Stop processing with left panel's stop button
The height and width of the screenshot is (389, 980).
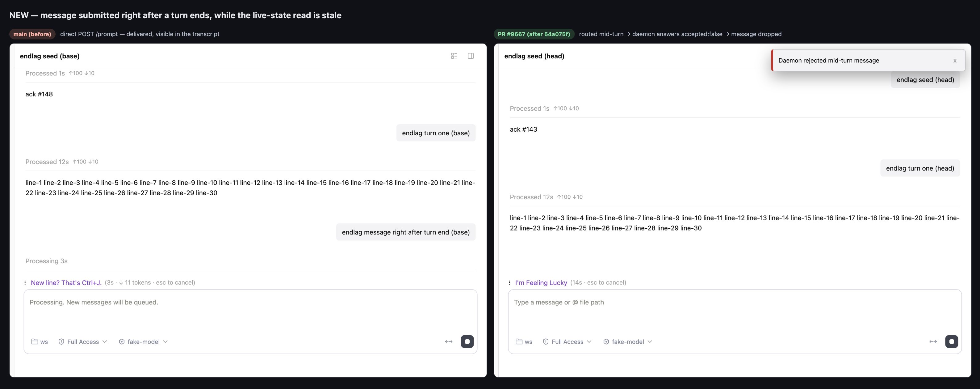(x=467, y=341)
